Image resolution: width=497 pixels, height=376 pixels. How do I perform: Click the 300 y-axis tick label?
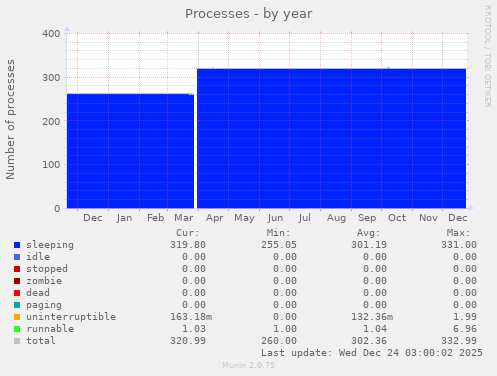[51, 78]
